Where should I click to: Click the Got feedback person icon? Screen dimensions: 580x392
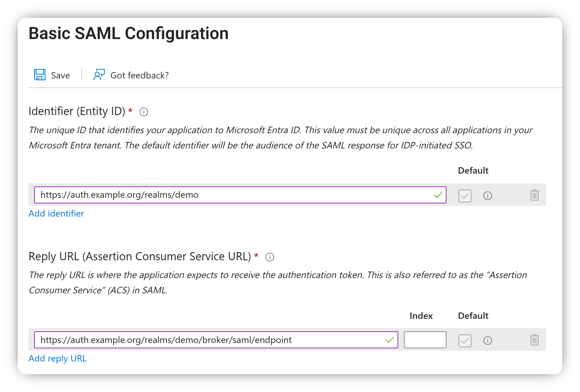click(x=99, y=75)
